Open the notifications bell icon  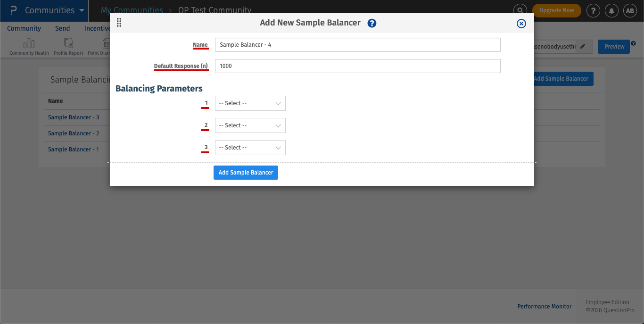[x=611, y=10]
